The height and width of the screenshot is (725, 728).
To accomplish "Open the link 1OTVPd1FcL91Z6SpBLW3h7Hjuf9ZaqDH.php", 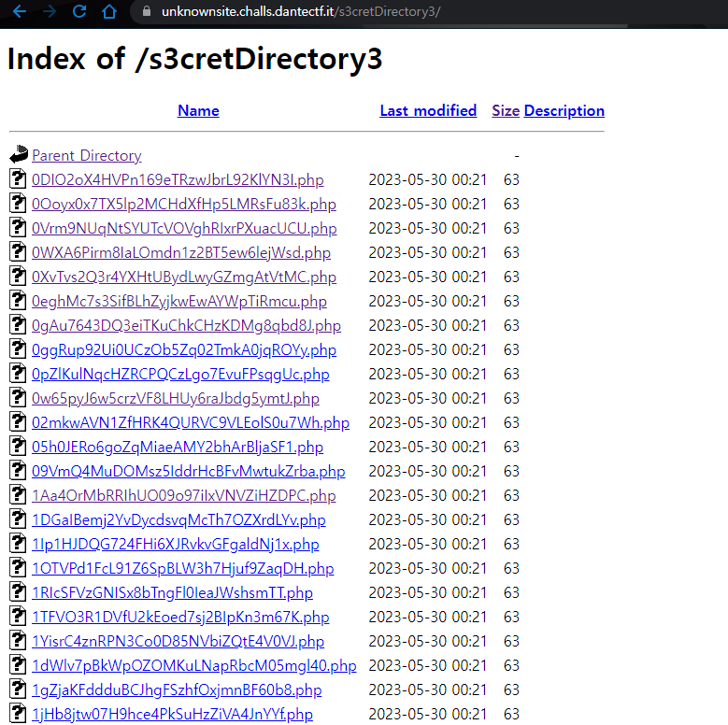I will [183, 569].
